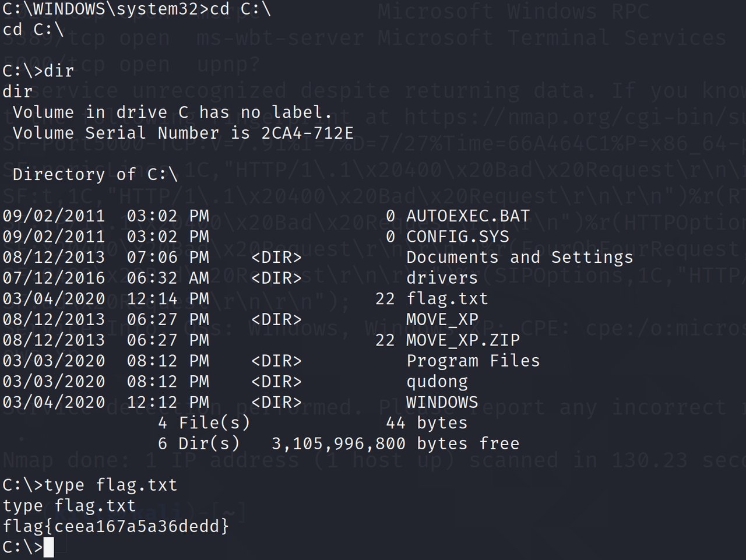Viewport: 746px width, 560px height.
Task: Click the CONFIG.SYS file name
Action: (x=458, y=237)
